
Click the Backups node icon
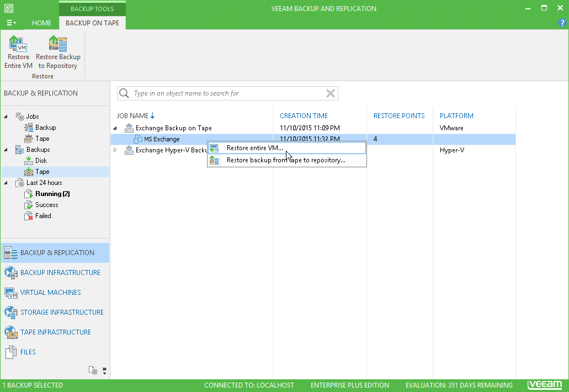pyautogui.click(x=20, y=150)
